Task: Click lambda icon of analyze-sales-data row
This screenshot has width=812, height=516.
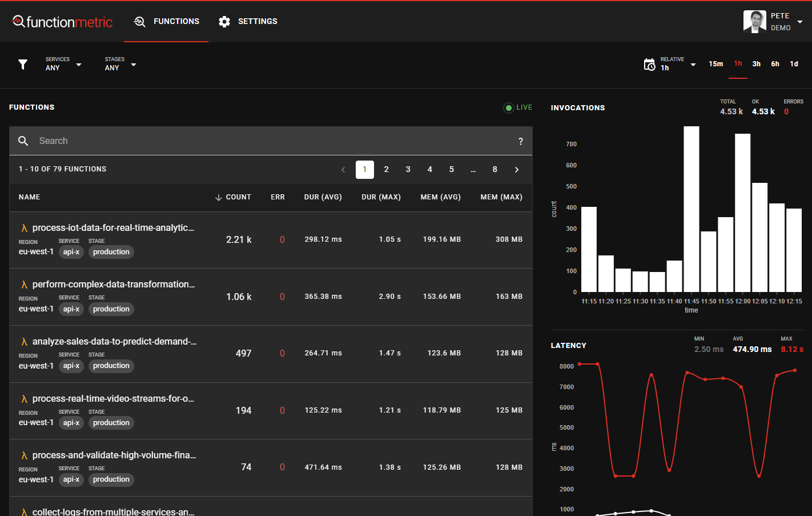Action: (x=24, y=342)
